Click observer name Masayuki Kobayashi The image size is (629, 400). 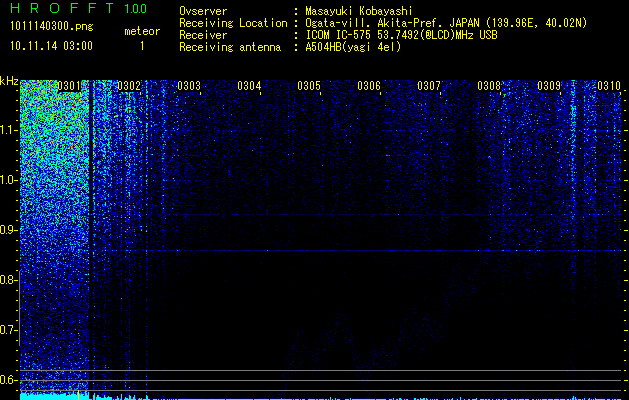point(359,11)
